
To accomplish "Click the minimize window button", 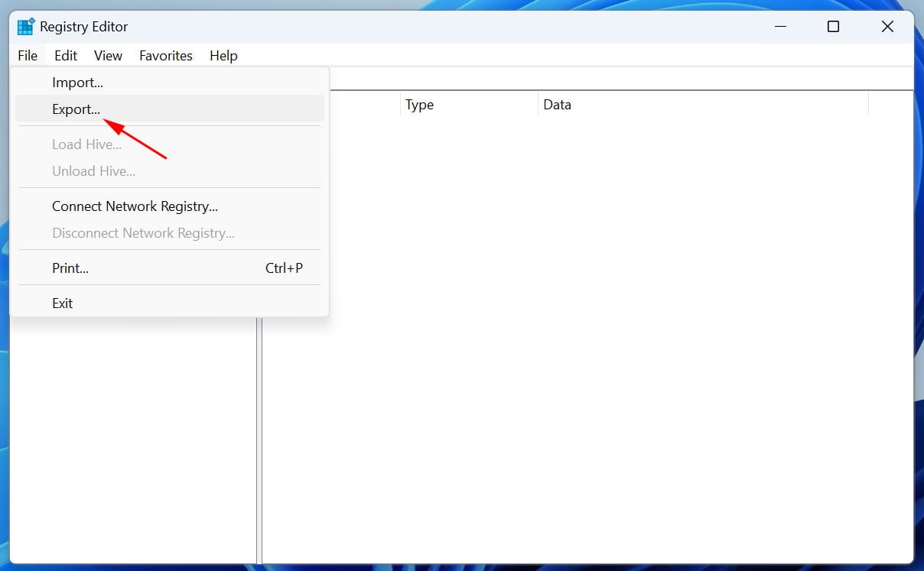I will click(780, 26).
